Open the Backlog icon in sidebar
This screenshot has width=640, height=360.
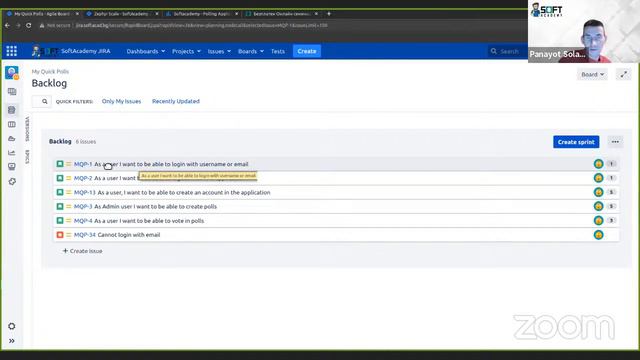(x=12, y=110)
